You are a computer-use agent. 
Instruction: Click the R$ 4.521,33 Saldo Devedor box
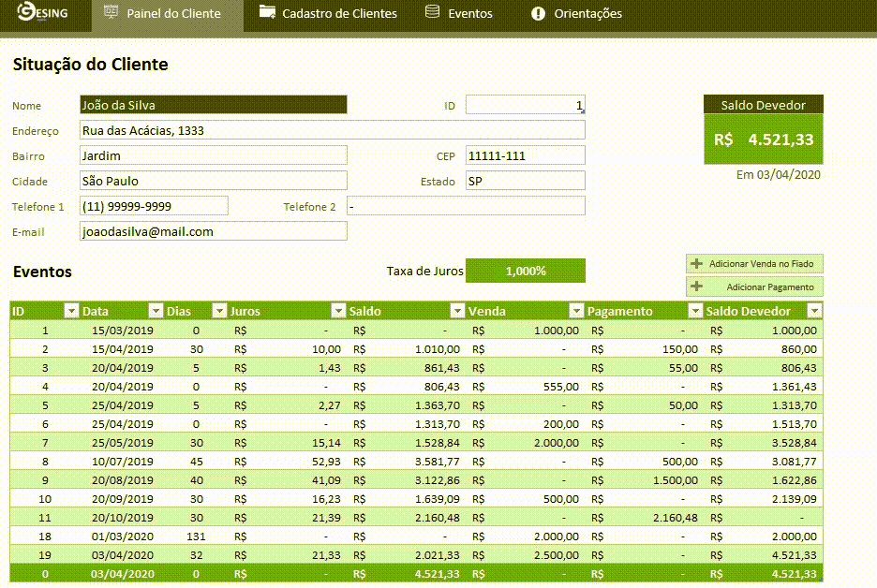point(764,140)
